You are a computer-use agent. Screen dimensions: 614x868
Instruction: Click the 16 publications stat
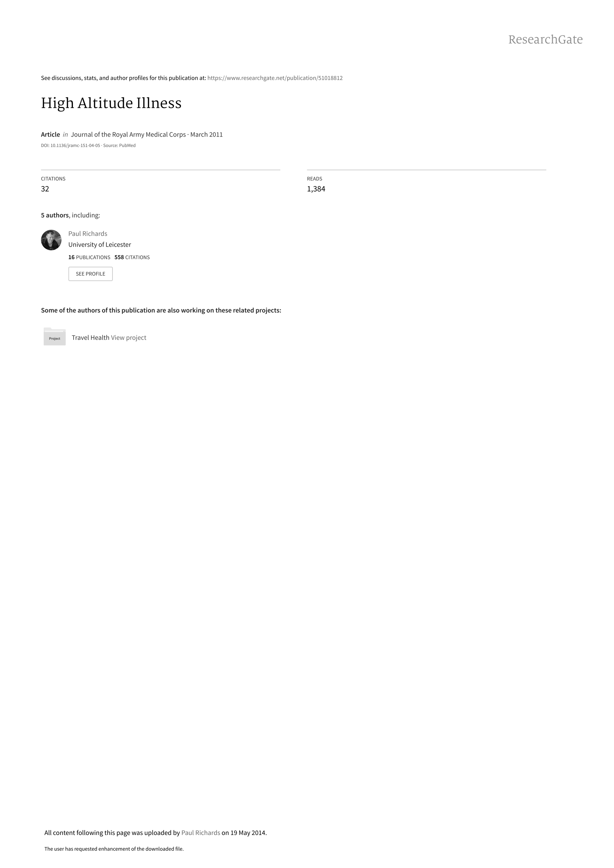click(89, 257)
